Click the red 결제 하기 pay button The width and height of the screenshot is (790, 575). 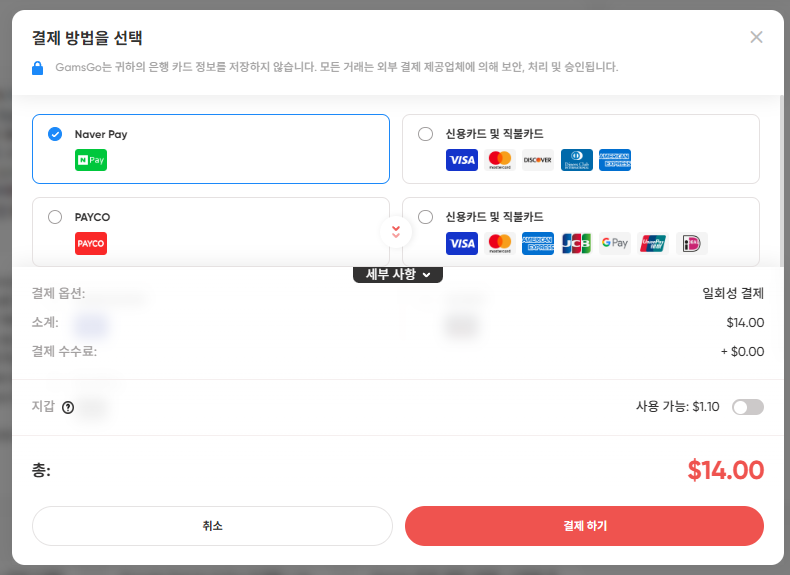click(584, 526)
